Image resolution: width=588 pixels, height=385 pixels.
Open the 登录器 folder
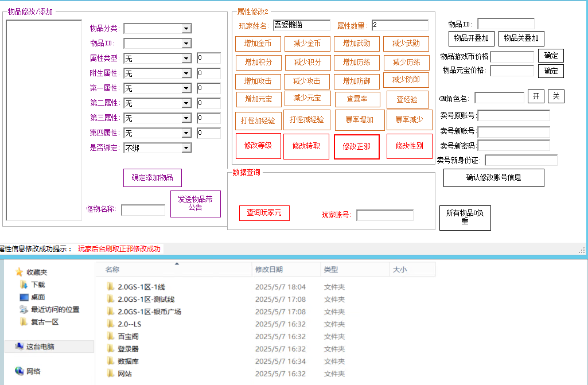[x=128, y=349]
